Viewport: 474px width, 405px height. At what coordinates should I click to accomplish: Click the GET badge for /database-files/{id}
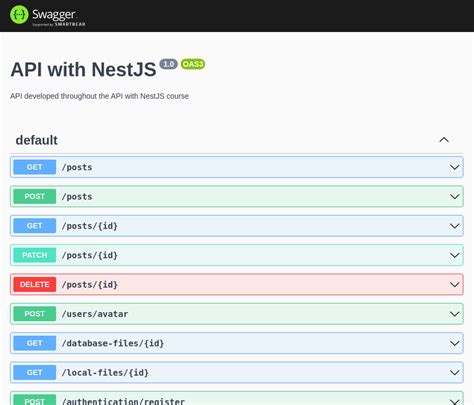[x=35, y=343]
